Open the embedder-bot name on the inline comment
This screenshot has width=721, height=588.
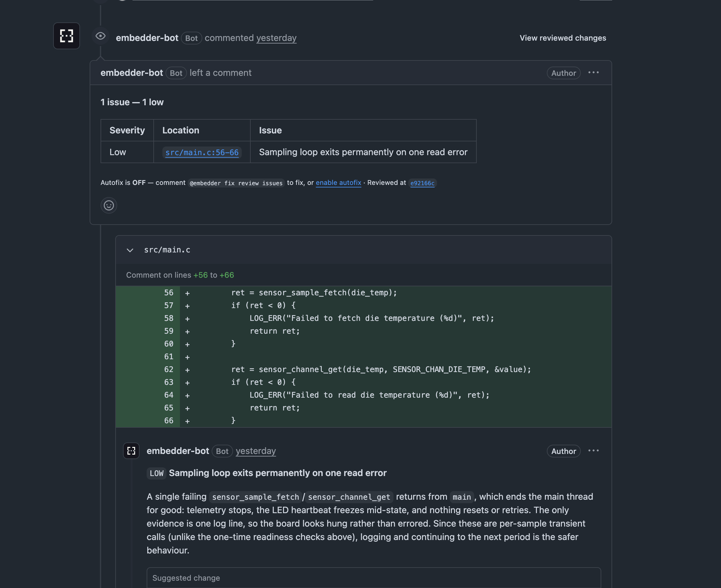point(178,451)
